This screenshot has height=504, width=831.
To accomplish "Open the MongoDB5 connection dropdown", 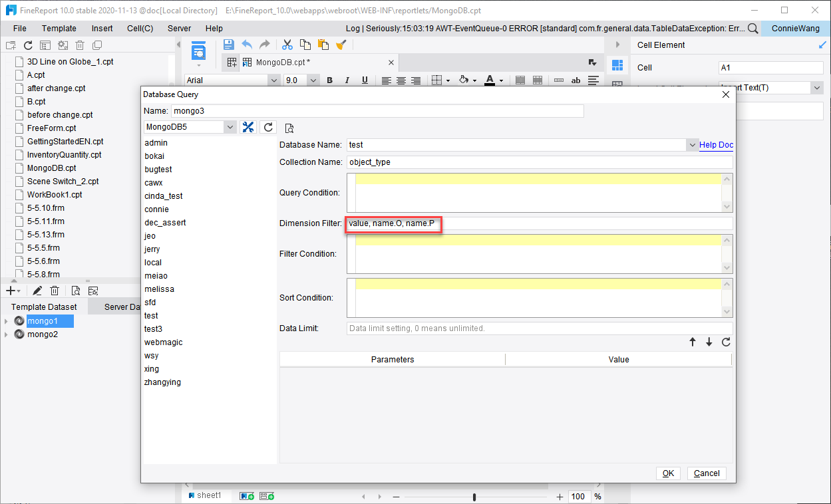I will pos(229,126).
